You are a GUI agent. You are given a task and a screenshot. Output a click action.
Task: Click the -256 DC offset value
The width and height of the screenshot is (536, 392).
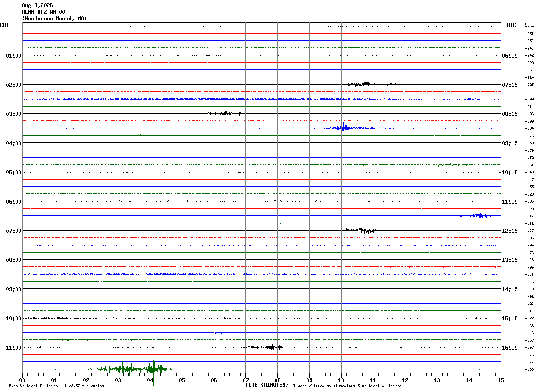pos(529,27)
